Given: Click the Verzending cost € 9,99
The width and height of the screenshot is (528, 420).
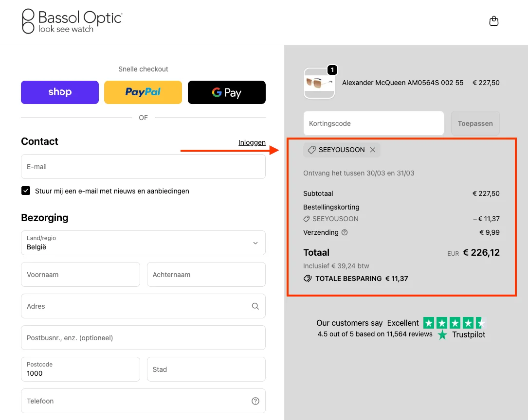Looking at the screenshot, I should tap(489, 232).
